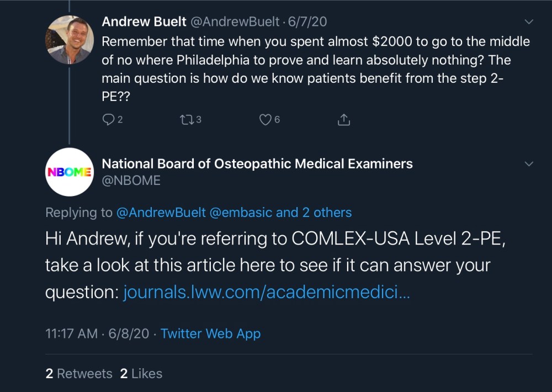Retweet Andrew Buelt's tweet
This screenshot has width=552, height=392.
tap(187, 119)
